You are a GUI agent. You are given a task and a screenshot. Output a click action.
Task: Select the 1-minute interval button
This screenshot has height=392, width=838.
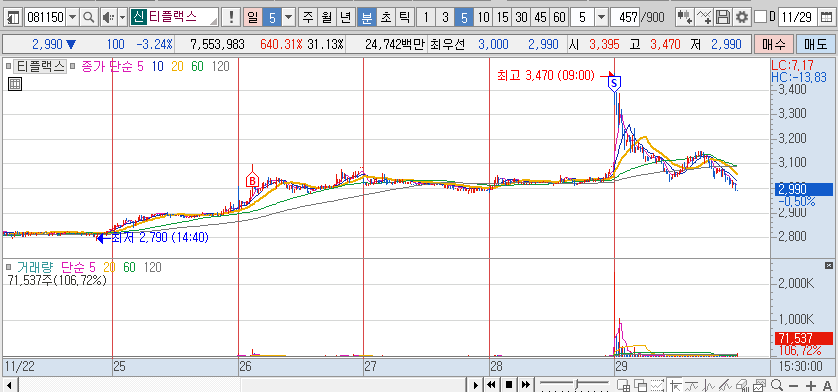pyautogui.click(x=426, y=18)
